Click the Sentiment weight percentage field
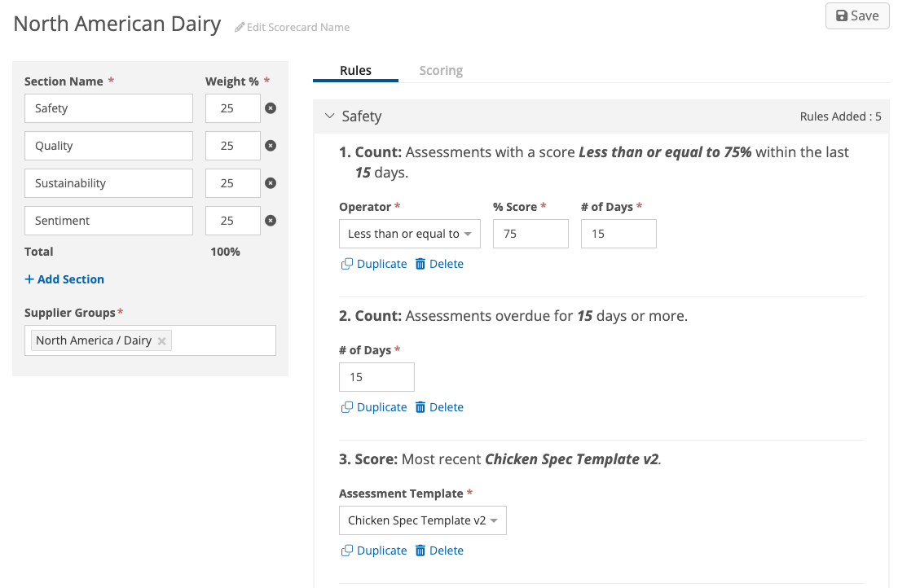This screenshot has height=588, width=898. click(232, 221)
